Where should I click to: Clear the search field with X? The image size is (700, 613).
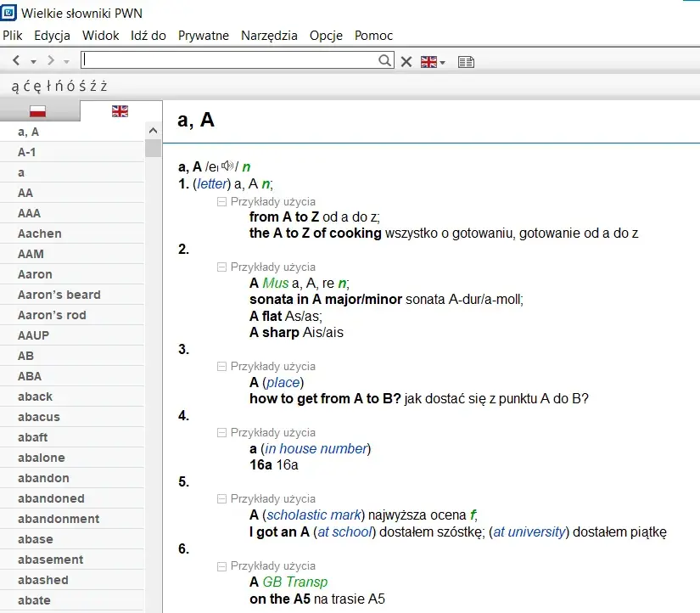pos(406,61)
